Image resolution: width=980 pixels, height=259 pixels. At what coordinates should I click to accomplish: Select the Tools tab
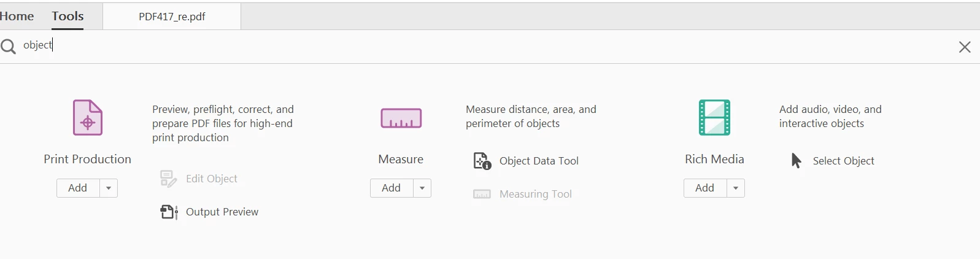coord(68,16)
